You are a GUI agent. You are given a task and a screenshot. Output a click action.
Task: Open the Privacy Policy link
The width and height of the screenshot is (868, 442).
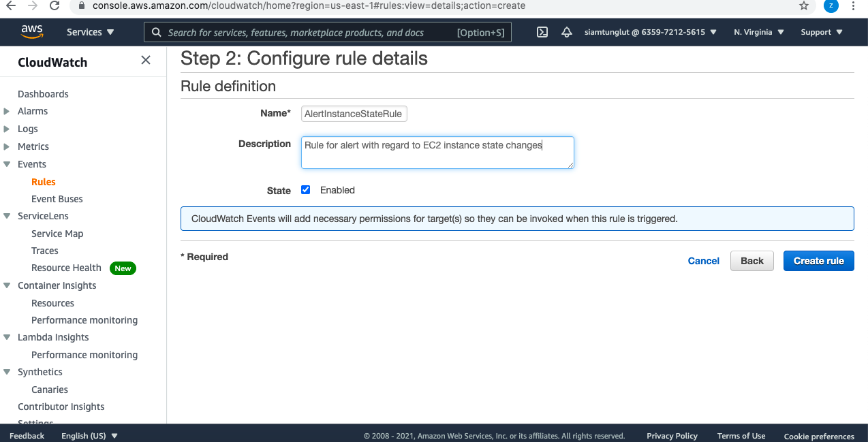point(672,436)
